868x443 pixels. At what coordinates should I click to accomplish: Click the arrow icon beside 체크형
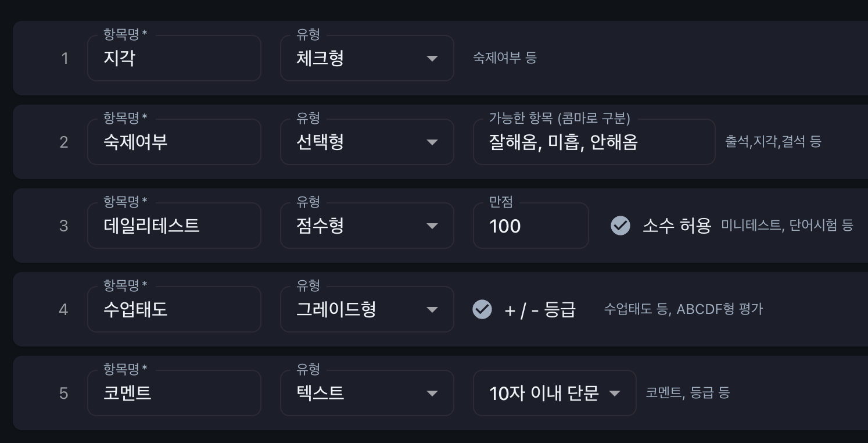point(432,59)
